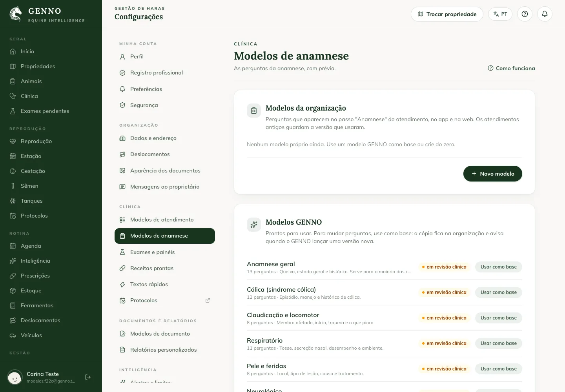Click the Carina Teste avatar
The image size is (565, 392).
click(x=15, y=377)
